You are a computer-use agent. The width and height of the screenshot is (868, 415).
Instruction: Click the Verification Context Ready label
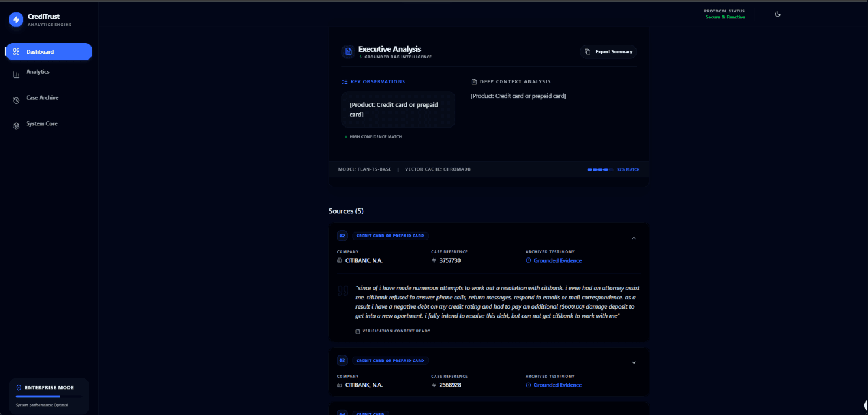click(x=396, y=331)
